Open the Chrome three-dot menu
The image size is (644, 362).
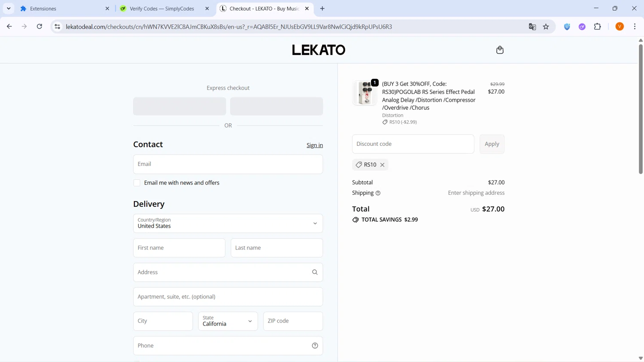pos(635,27)
